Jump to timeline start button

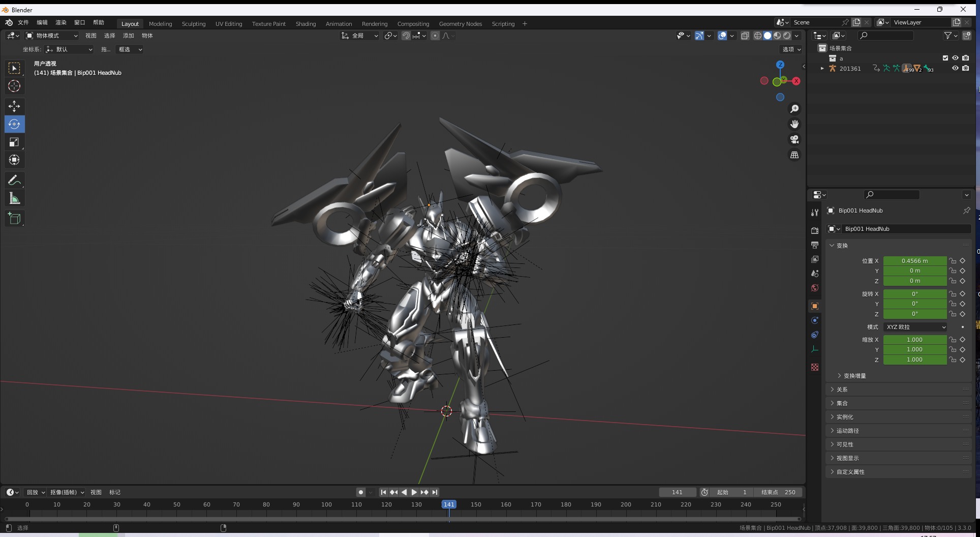(383, 492)
